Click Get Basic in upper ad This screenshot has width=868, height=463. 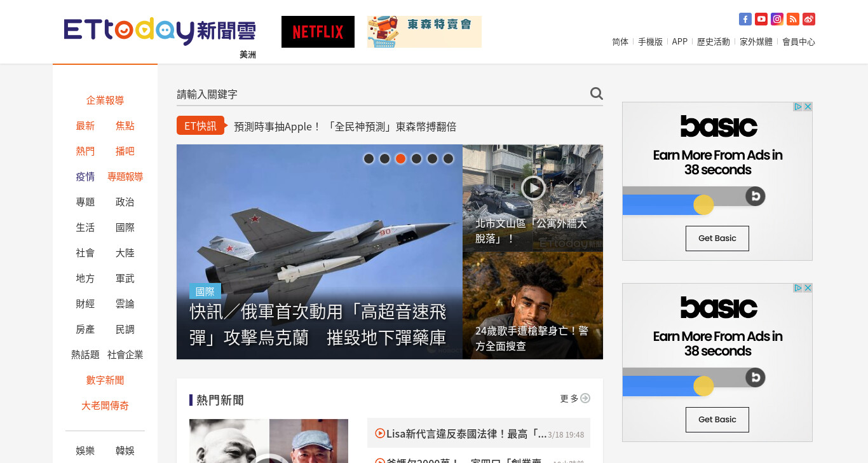point(717,238)
